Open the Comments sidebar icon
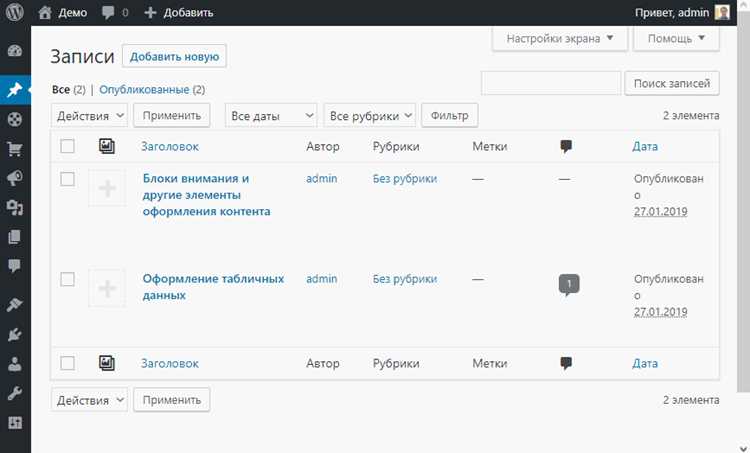750x453 pixels. [15, 266]
